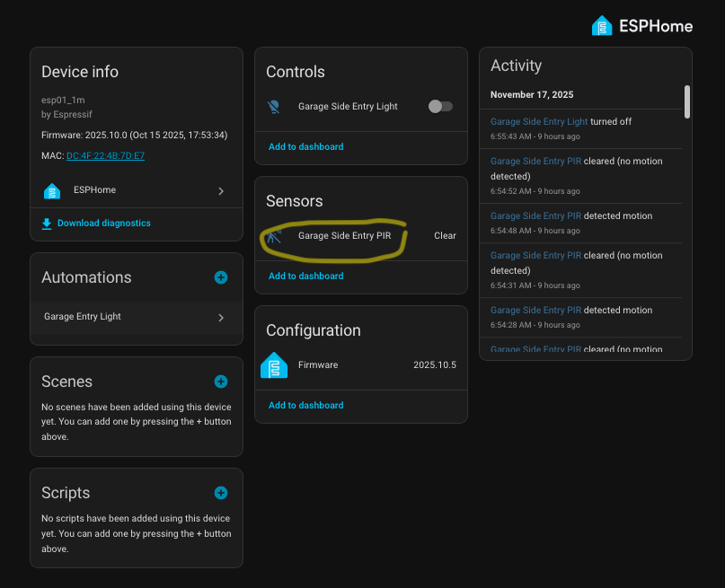Open the Garage Entry Light automation chevron

[x=221, y=317]
